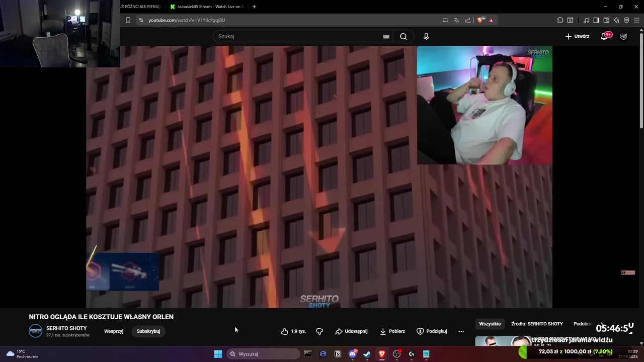
Task: Open the browser extensions puzzle icon
Action: 560,20
